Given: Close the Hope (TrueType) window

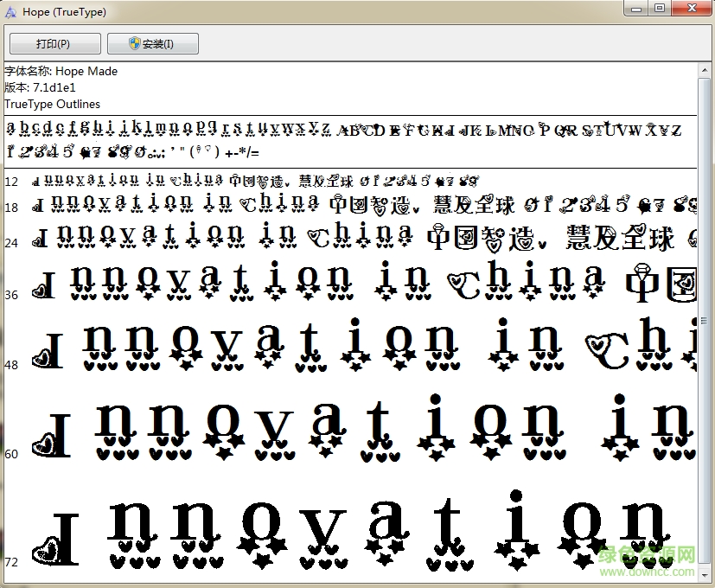Looking at the screenshot, I should pyautogui.click(x=692, y=8).
